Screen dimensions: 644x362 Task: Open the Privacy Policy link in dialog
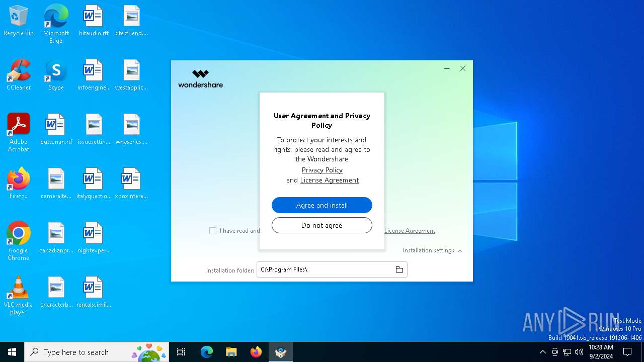[322, 170]
